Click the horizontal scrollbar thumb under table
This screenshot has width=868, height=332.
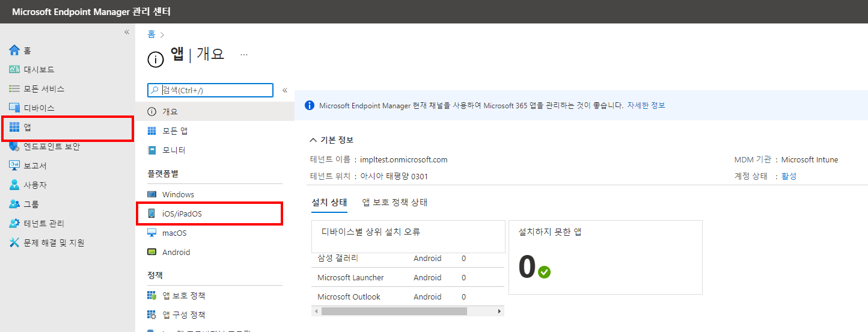[394, 311]
